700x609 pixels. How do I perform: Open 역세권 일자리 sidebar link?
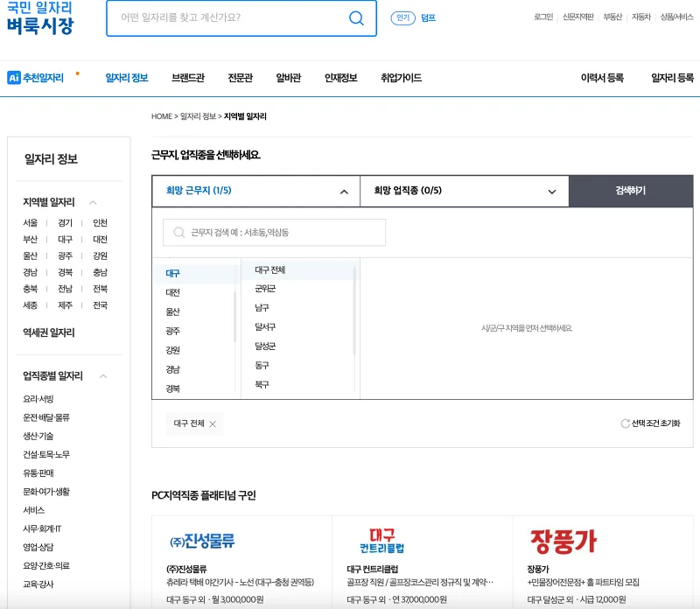(x=49, y=332)
